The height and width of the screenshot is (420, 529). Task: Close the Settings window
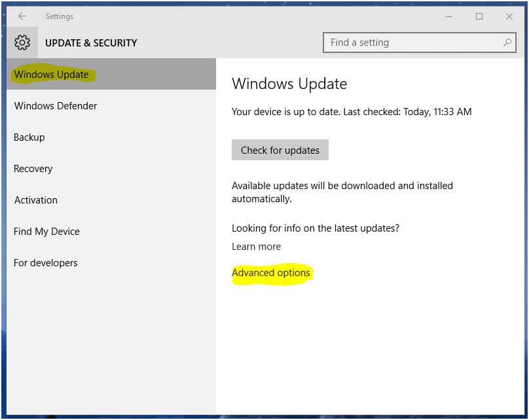[509, 16]
